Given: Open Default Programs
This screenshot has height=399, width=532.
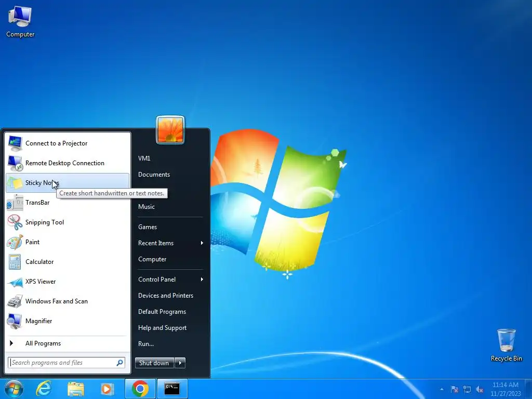Looking at the screenshot, I should click(x=162, y=312).
